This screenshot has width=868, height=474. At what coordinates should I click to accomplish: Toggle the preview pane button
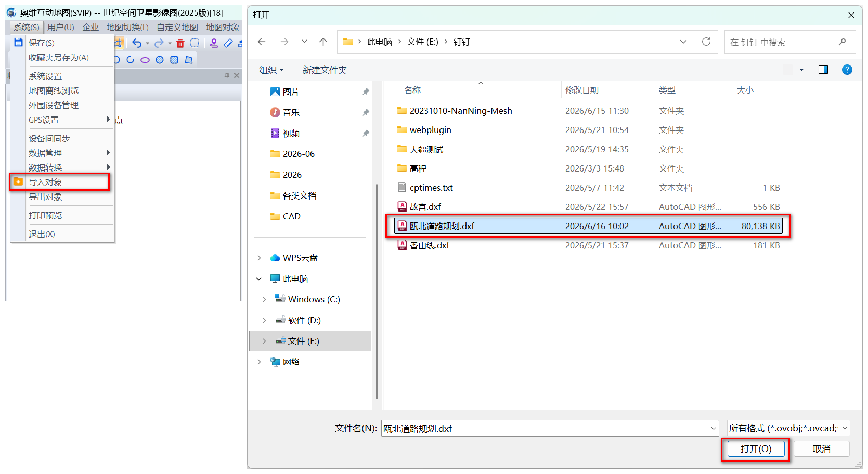click(823, 70)
